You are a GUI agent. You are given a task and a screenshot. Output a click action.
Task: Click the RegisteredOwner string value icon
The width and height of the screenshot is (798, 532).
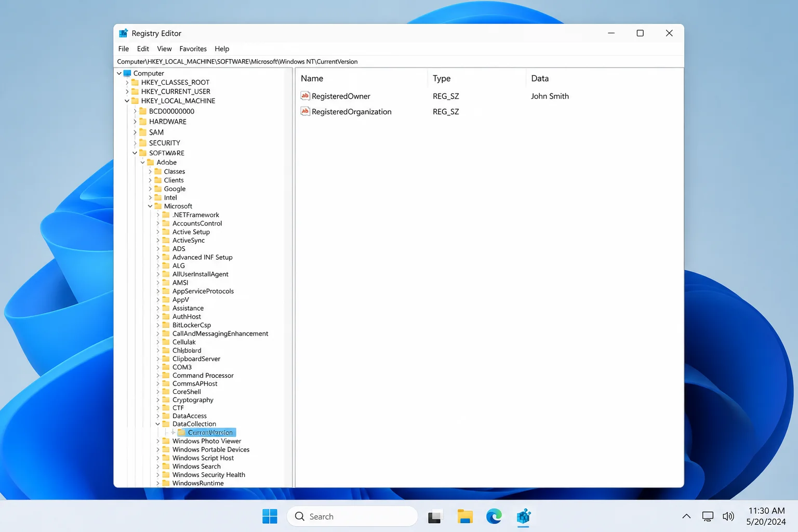(305, 96)
